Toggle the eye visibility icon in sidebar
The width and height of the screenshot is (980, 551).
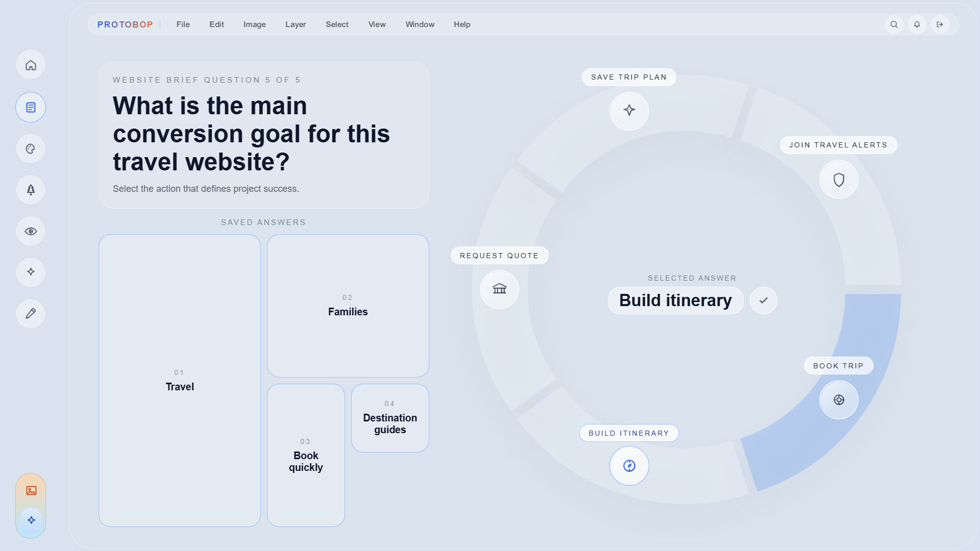pyautogui.click(x=31, y=231)
